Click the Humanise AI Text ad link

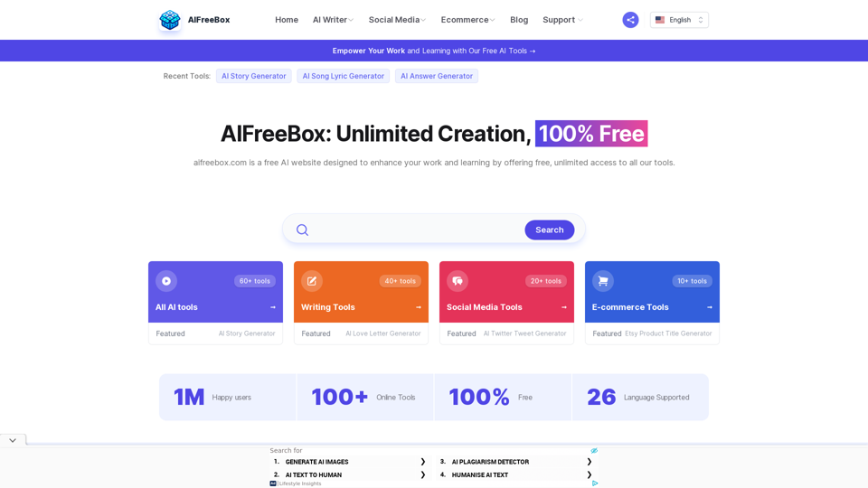click(x=480, y=474)
